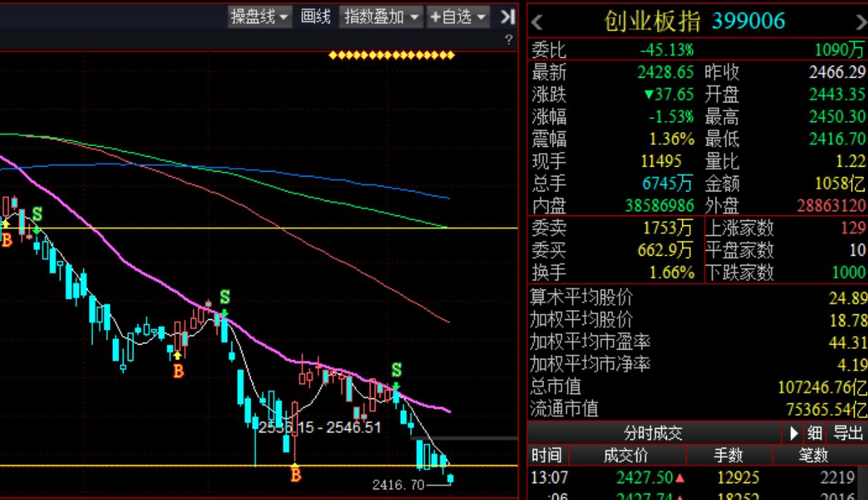Expand the 指数叠加 dropdown
Screen dimensions: 868x500
[381, 17]
